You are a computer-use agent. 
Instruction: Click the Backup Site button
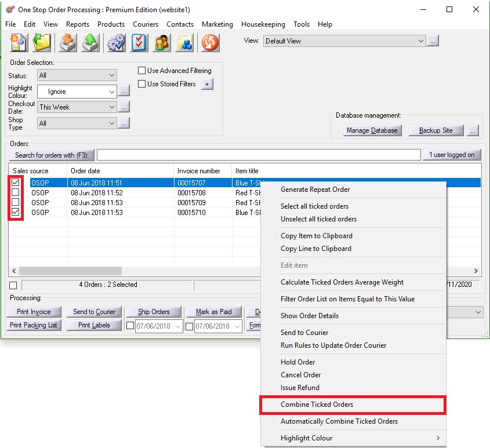click(436, 130)
